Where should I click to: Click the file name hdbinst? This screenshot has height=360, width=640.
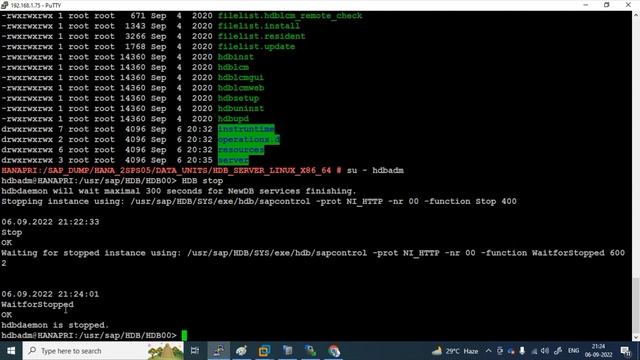click(x=236, y=57)
